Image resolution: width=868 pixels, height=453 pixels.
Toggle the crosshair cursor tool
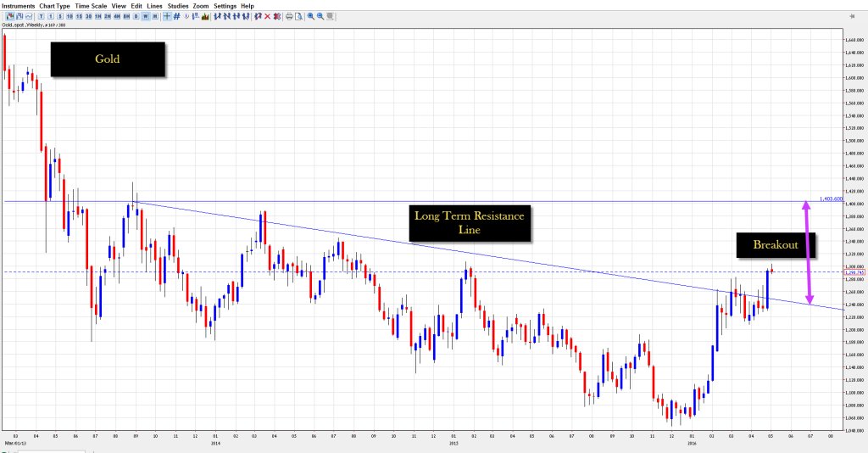[x=167, y=17]
